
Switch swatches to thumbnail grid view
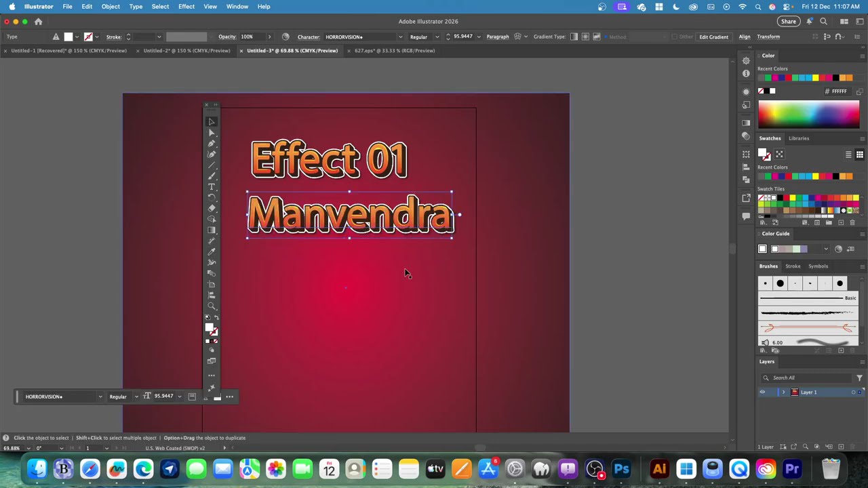(x=859, y=155)
